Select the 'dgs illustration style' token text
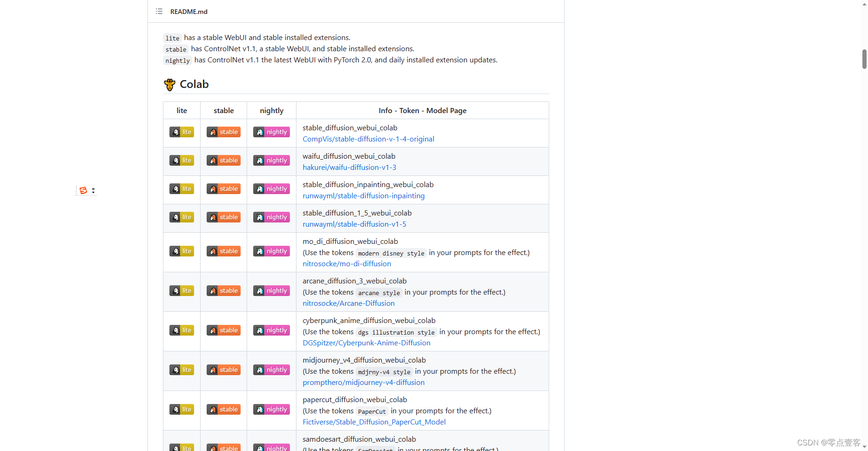 click(x=397, y=332)
